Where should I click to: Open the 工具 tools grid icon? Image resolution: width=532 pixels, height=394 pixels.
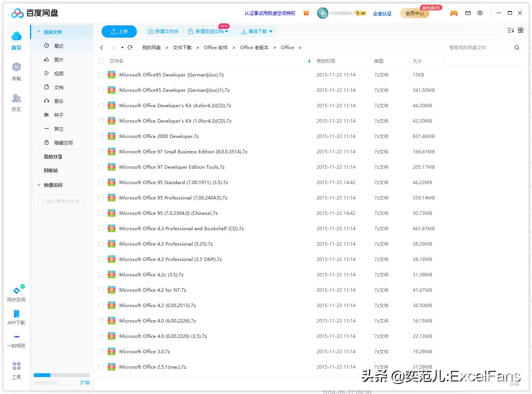click(x=17, y=366)
